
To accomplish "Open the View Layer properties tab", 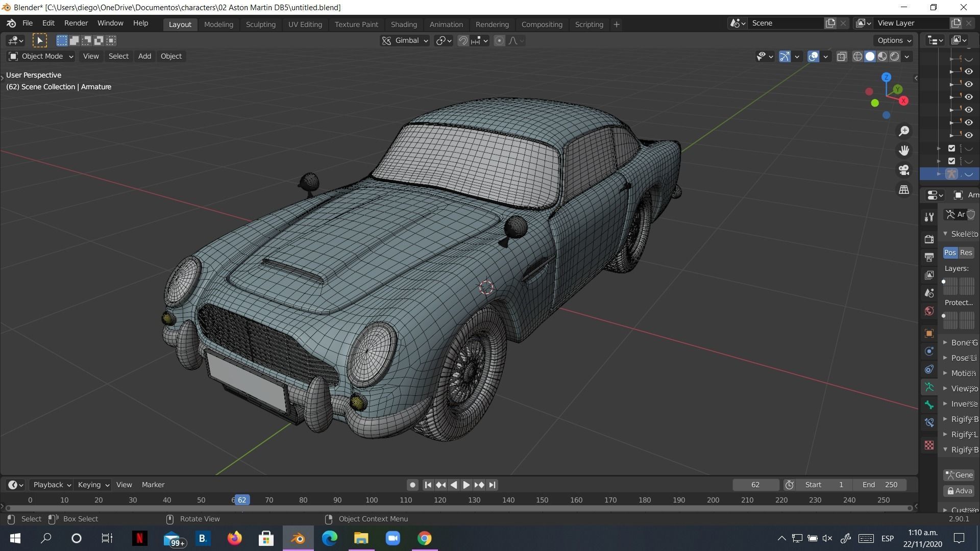I will 929,275.
